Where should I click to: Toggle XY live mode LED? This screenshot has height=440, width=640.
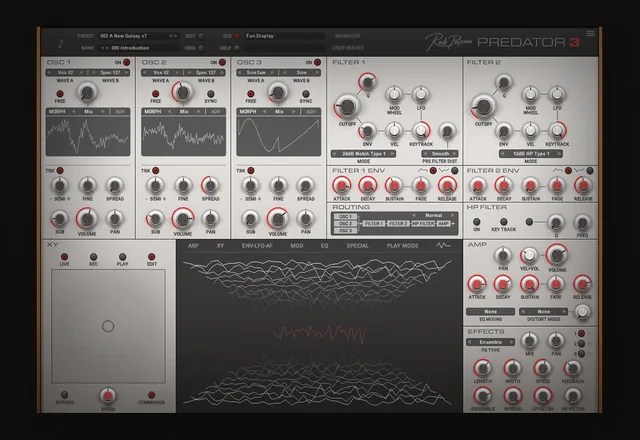coord(64,257)
